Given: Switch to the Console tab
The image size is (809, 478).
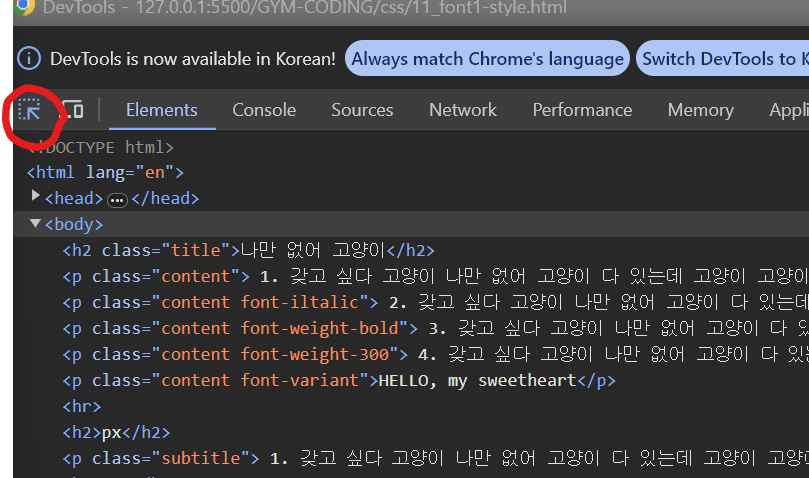Looking at the screenshot, I should 264,110.
